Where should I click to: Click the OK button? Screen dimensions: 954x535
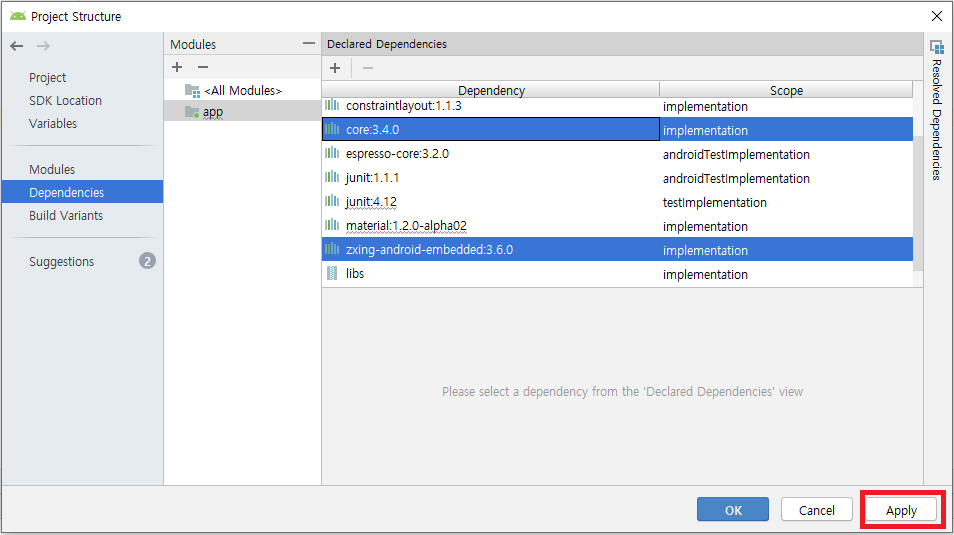point(733,510)
